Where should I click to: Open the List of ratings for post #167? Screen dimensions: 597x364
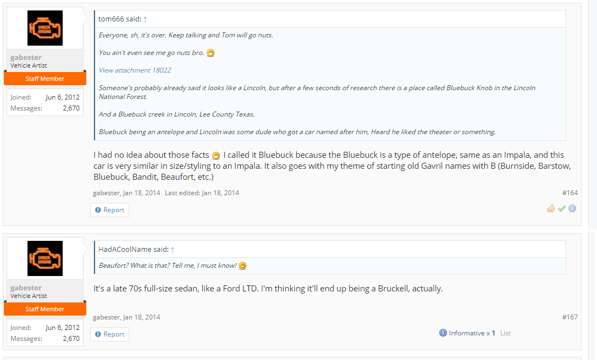coord(505,333)
